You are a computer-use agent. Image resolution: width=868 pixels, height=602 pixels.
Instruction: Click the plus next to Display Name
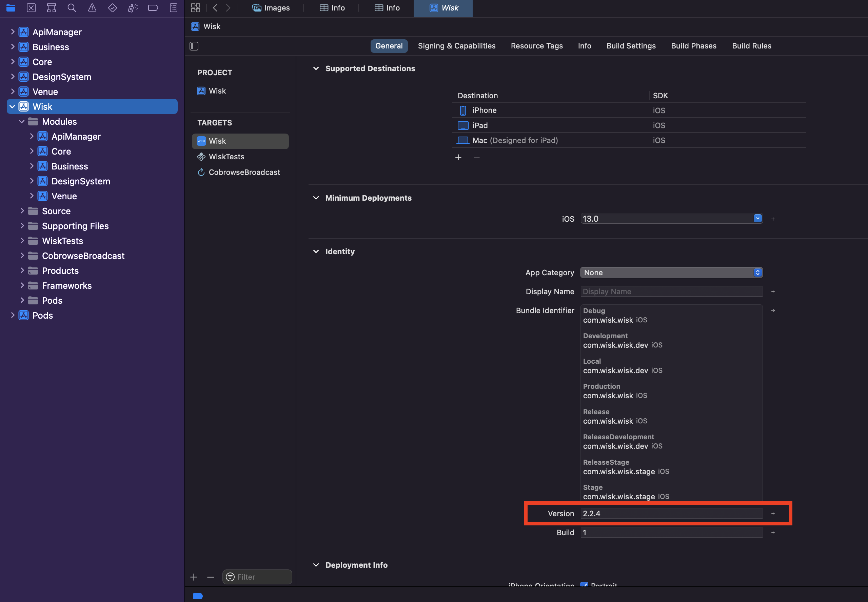pyautogui.click(x=773, y=292)
